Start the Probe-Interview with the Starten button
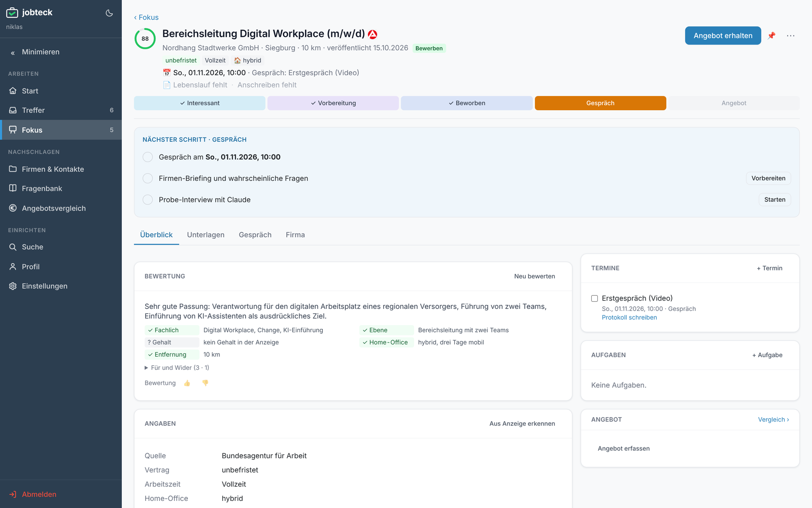This screenshot has height=508, width=812. coord(775,200)
